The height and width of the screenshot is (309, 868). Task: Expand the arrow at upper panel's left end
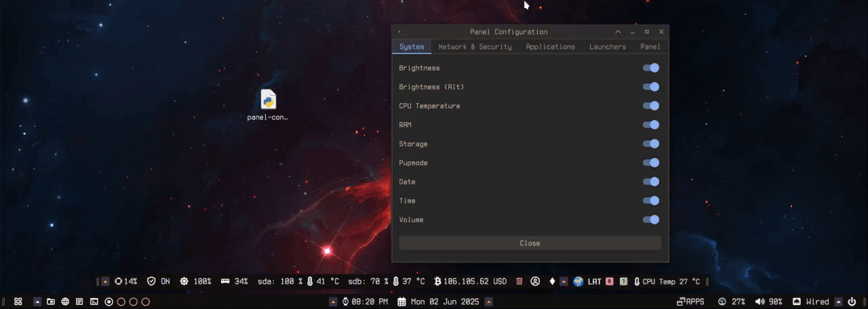tap(105, 281)
